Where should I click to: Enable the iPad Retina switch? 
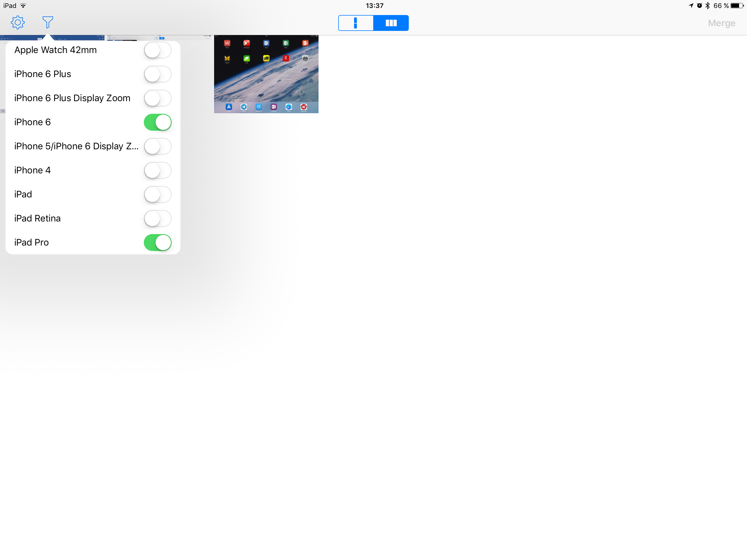[x=158, y=218]
